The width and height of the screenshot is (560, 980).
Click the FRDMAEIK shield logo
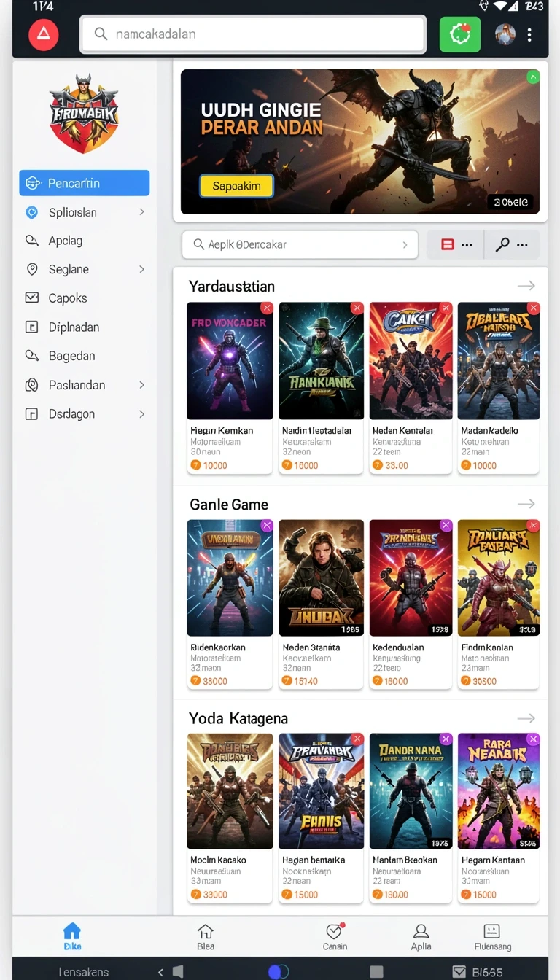[84, 113]
